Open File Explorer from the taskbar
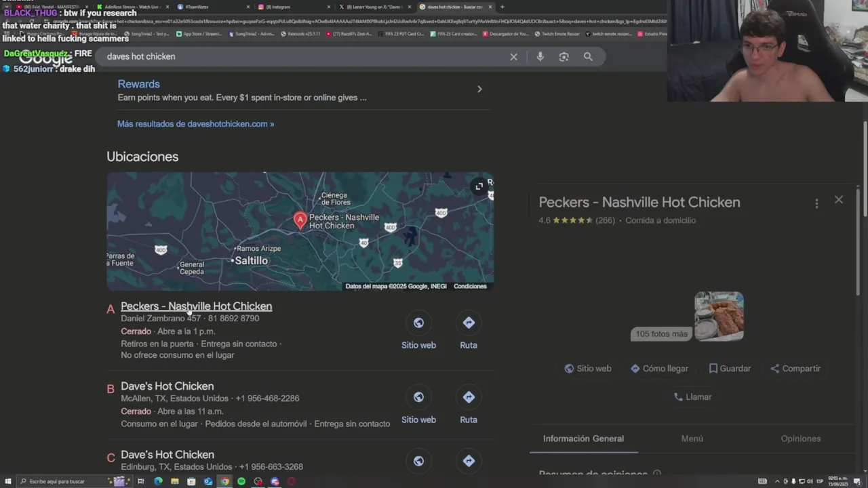This screenshot has height=488, width=868. pos(175,481)
